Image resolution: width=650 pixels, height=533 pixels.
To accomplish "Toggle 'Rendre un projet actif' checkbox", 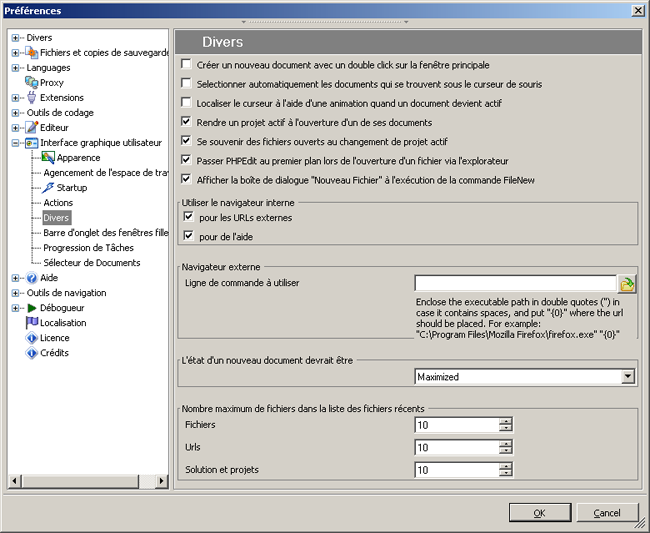I will (187, 122).
